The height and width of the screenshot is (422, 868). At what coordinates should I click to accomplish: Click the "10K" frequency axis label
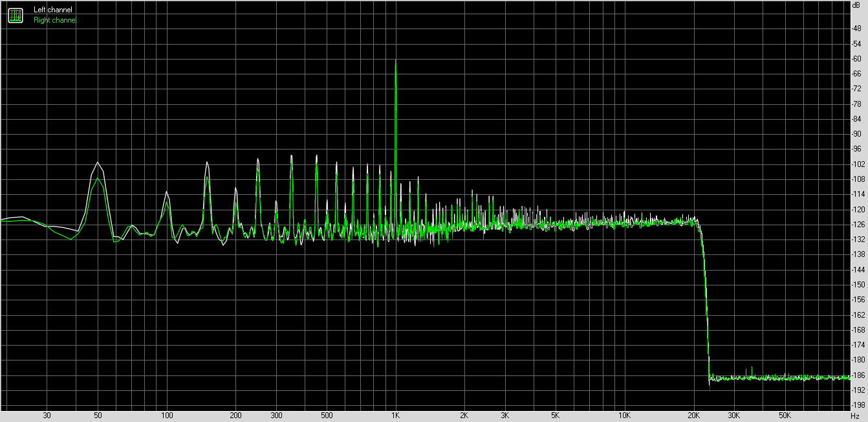point(625,415)
